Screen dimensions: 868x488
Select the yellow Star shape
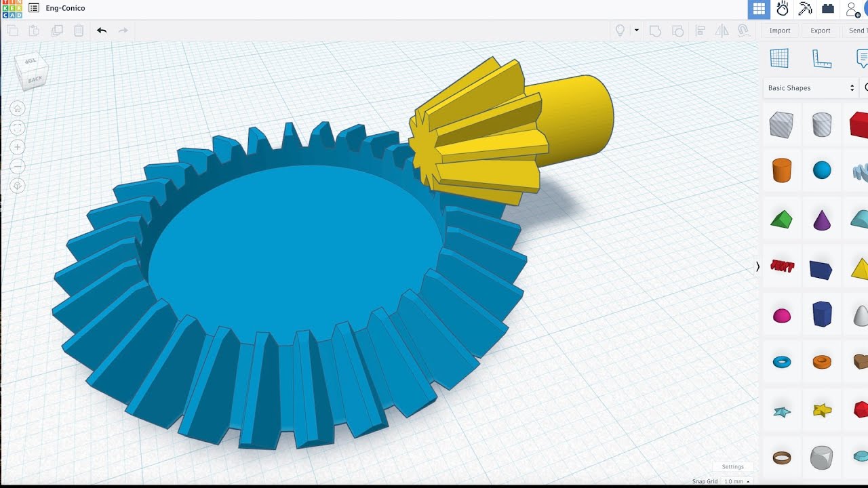pyautogui.click(x=822, y=409)
